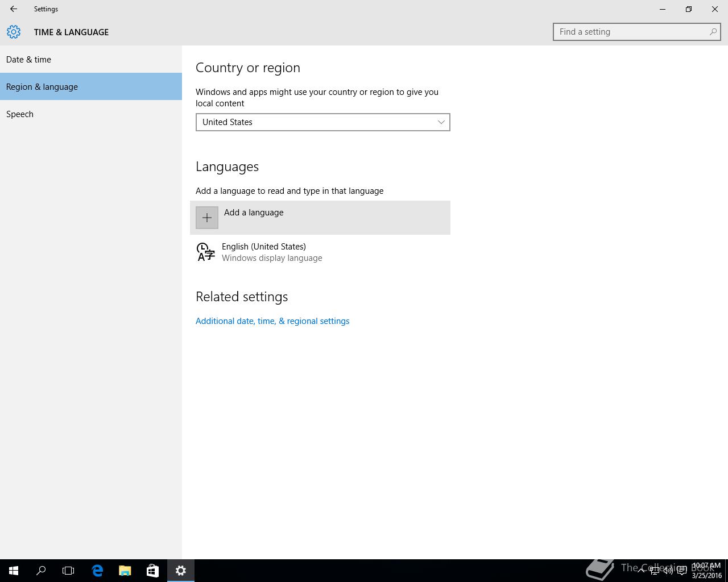Go to Speech settings
The image size is (728, 582).
click(91, 114)
